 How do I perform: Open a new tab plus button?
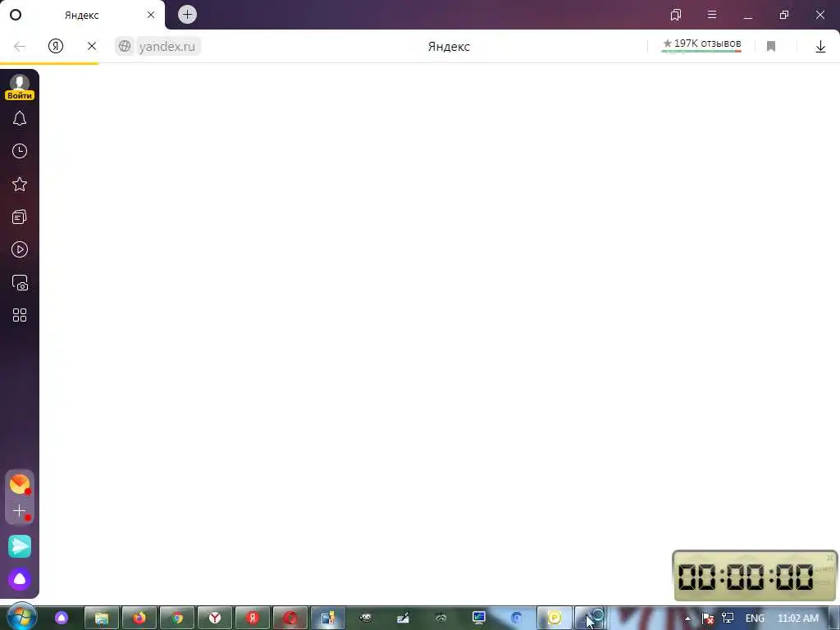coord(187,15)
